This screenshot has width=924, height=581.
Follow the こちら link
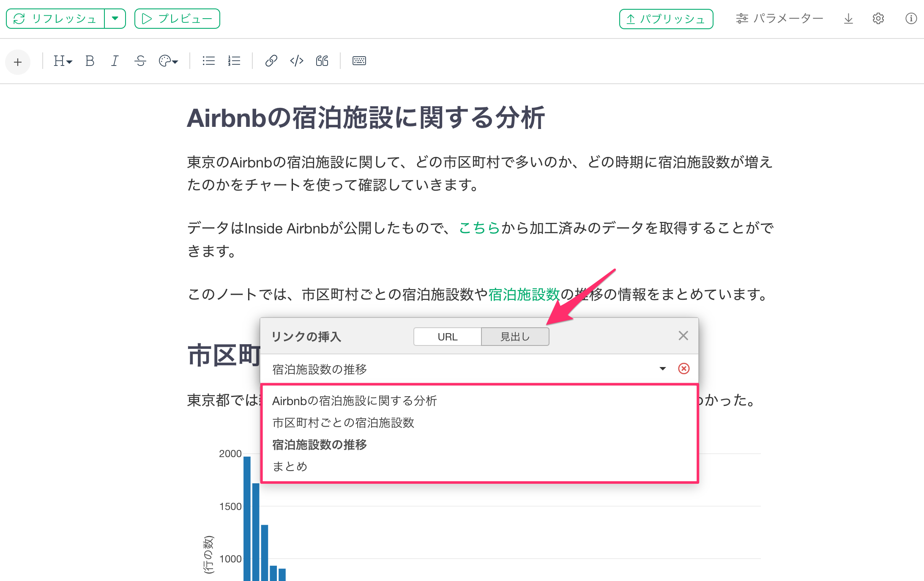click(x=480, y=228)
